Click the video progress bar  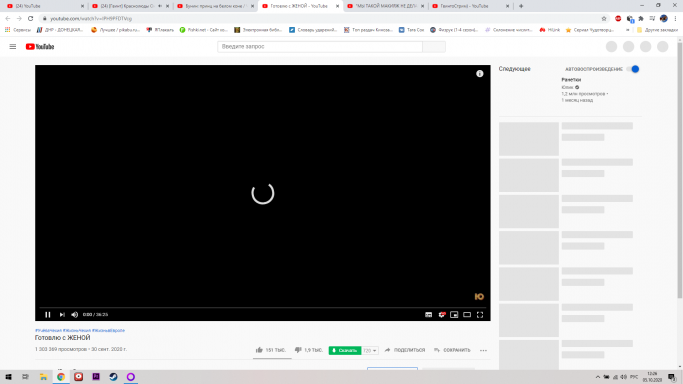click(263, 307)
